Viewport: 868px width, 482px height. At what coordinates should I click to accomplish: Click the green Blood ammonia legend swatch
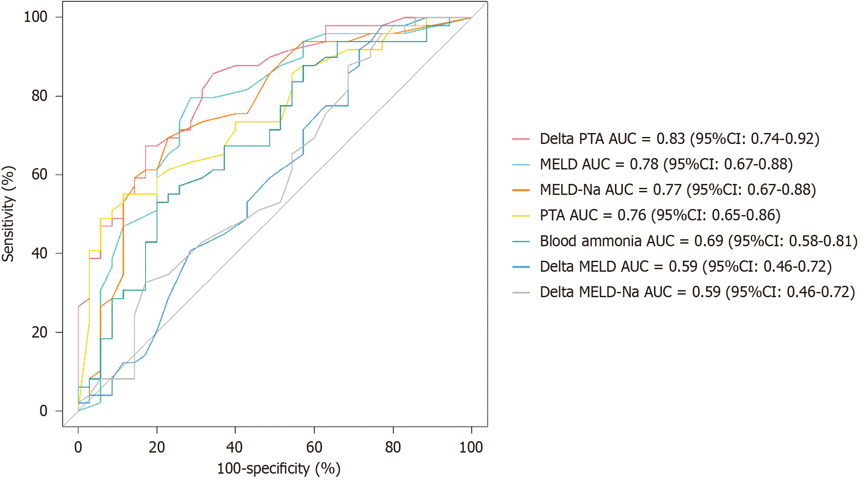[x=521, y=241]
